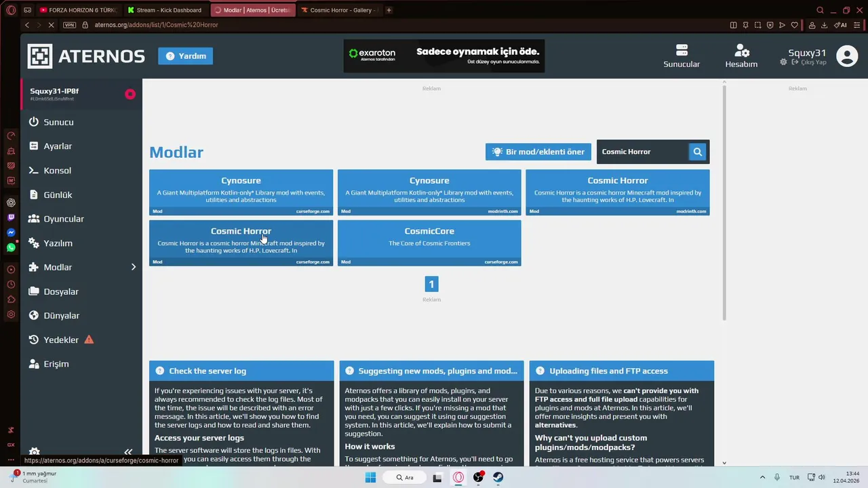Open Check the server log article
Viewport: 868px width, 488px height.
[241, 371]
